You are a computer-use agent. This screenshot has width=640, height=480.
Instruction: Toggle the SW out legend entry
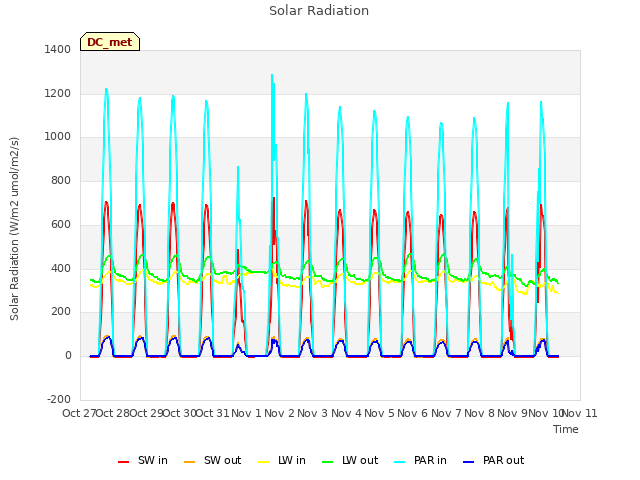click(x=213, y=460)
